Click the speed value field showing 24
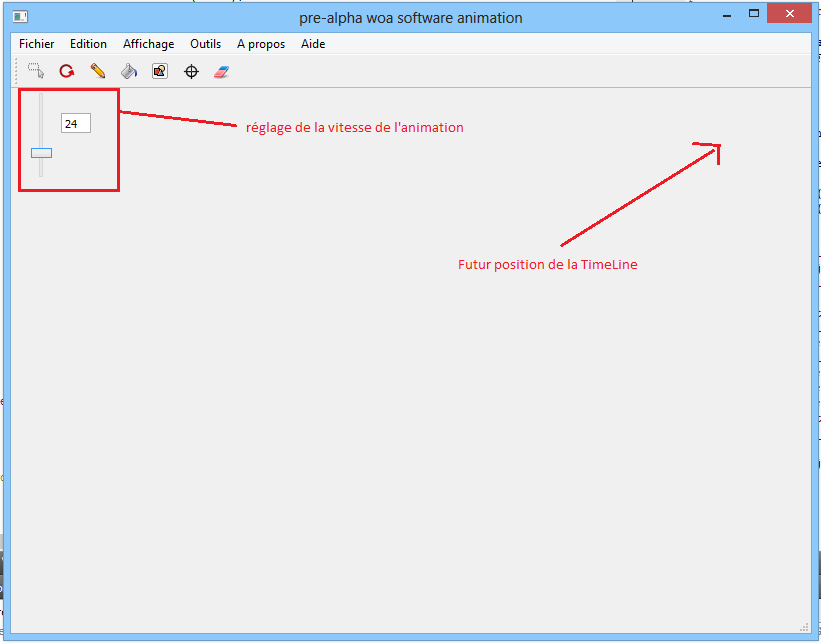 (x=76, y=123)
